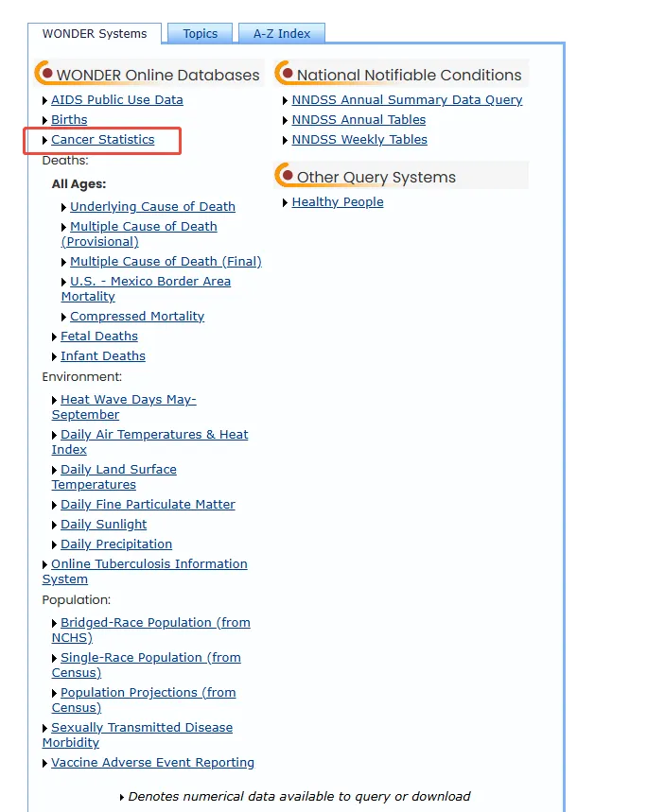Click triangle marker beside Vaccine Adverse Event Reporting

pos(45,764)
